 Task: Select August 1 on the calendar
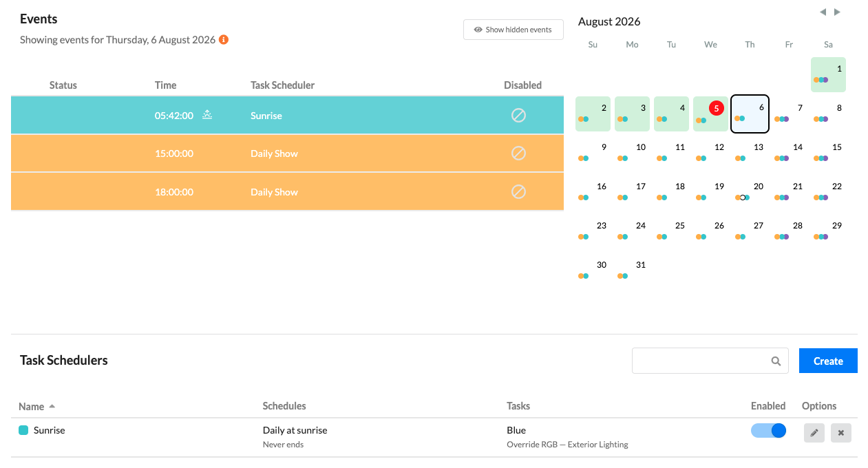[x=828, y=74]
